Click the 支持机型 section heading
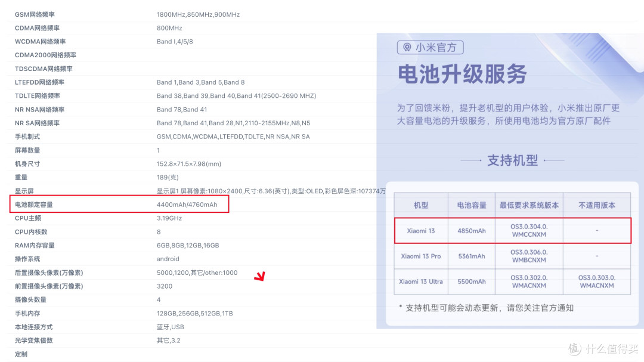644x362 pixels. [x=512, y=160]
